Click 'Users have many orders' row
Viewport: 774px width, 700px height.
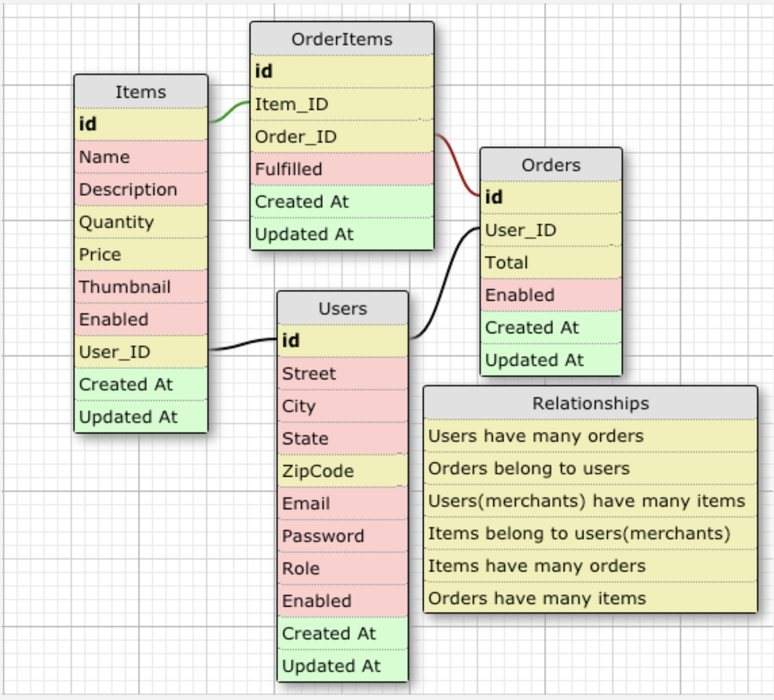pos(591,435)
